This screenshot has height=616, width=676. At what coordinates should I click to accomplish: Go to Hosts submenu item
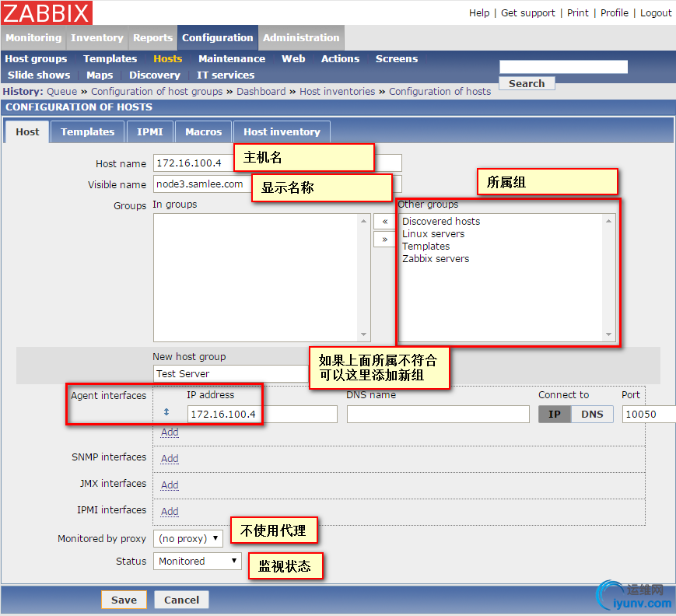coord(168,58)
